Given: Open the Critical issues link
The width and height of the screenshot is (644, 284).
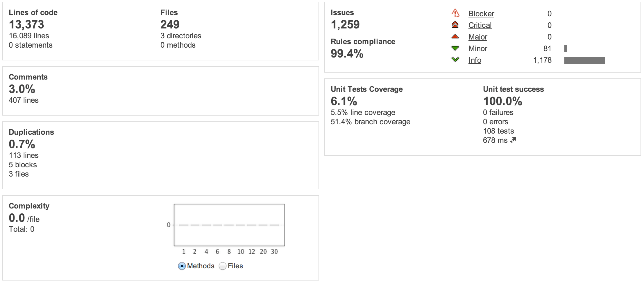Looking at the screenshot, I should coord(480,25).
